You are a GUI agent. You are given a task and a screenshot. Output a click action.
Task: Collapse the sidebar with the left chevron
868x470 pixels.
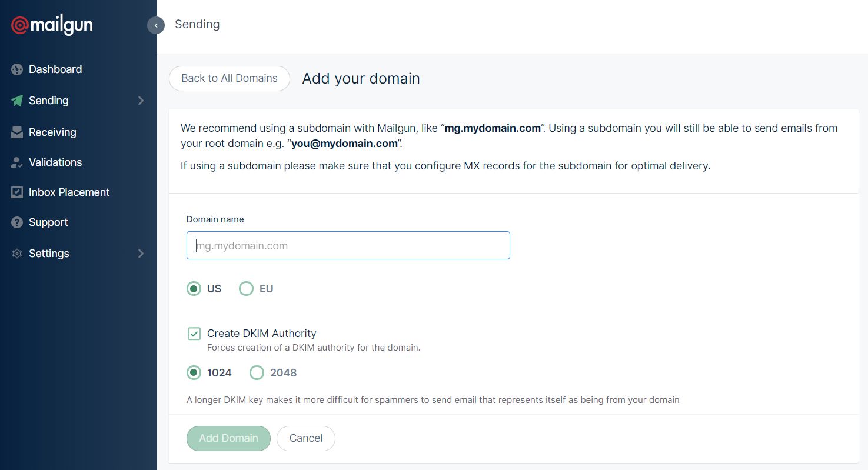[155, 25]
